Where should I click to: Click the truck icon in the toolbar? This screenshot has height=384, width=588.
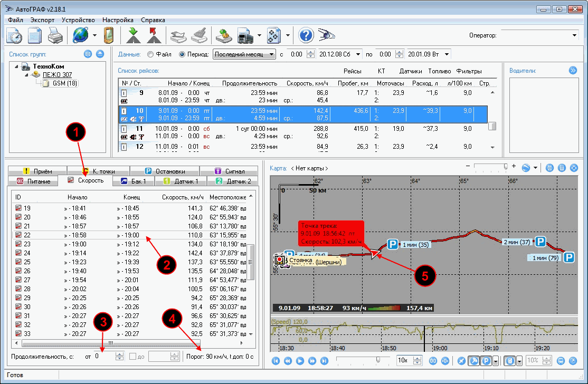point(246,36)
